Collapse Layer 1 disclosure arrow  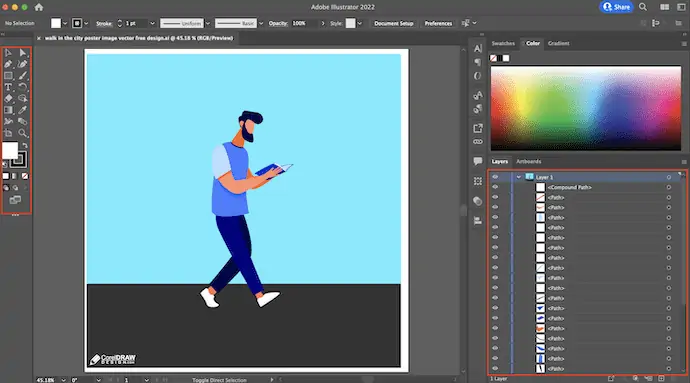click(x=519, y=177)
